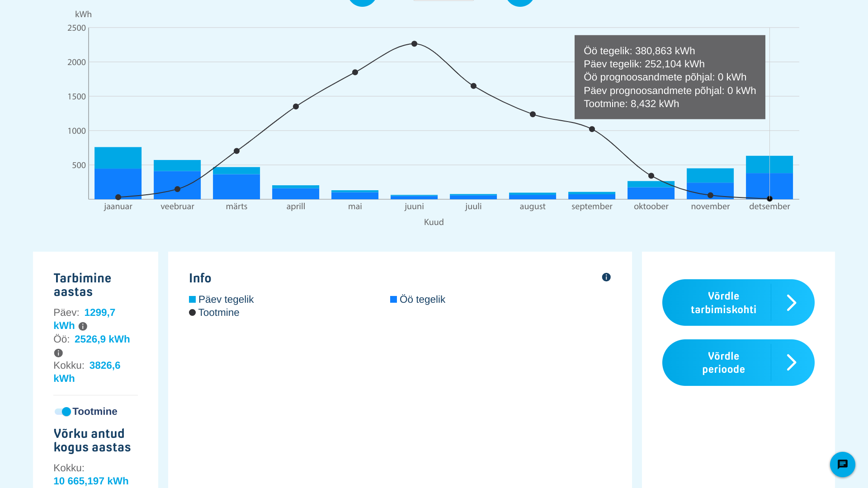
Task: Select the september production data point
Action: click(592, 129)
